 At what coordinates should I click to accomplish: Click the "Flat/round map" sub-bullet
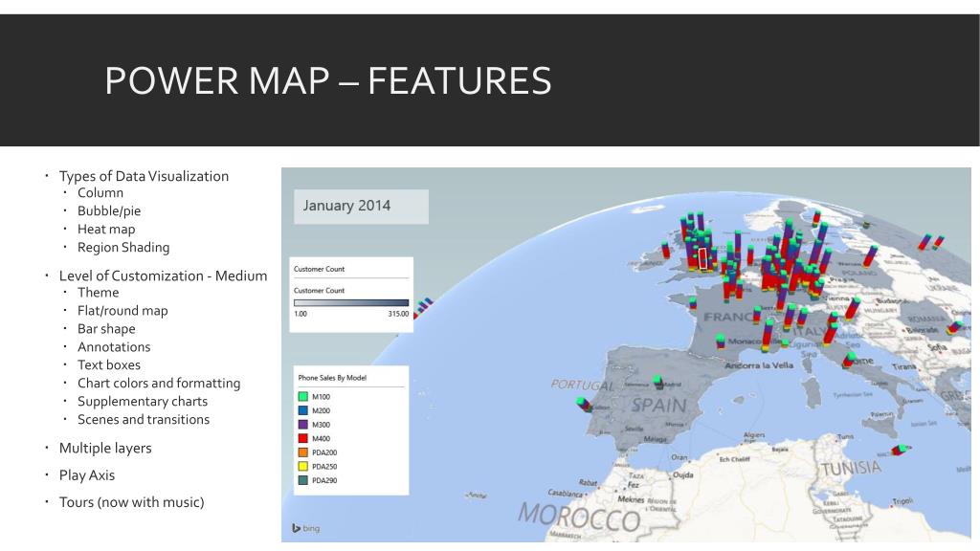(x=122, y=311)
